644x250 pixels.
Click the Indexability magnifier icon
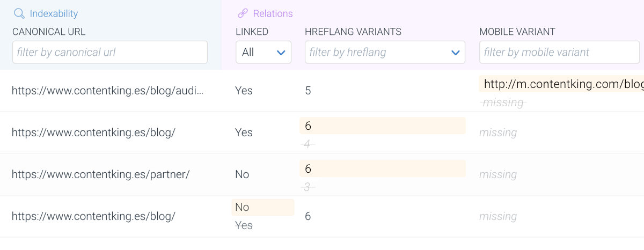tap(19, 13)
